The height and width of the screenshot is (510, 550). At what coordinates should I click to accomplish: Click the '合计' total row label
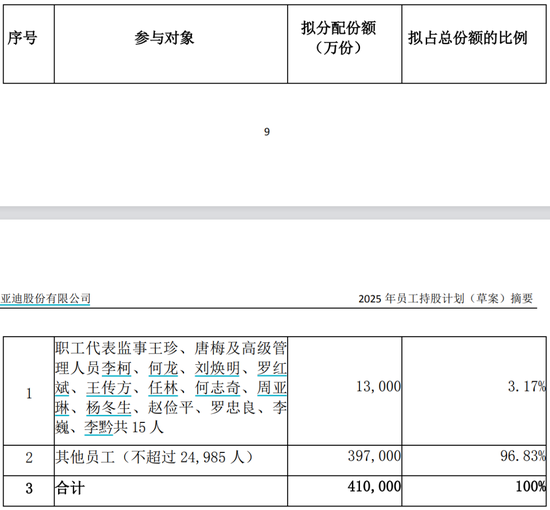[70, 488]
